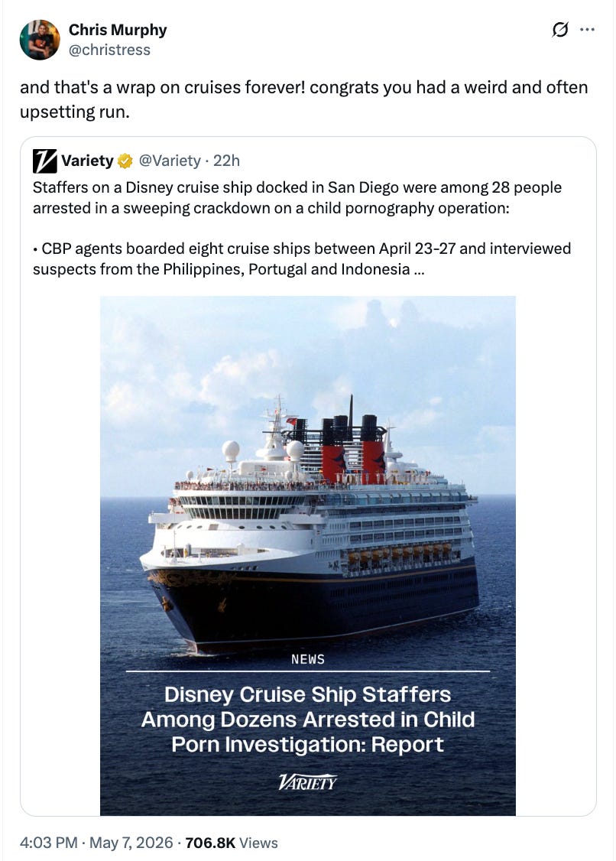Click the Variety account name in quote
The image size is (616, 861).
point(87,161)
